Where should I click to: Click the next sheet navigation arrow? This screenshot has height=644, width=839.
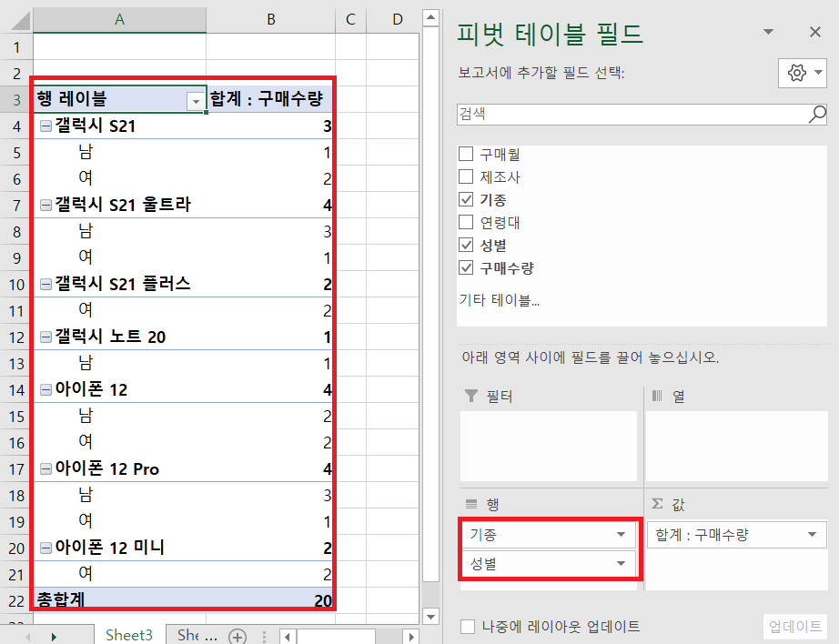coord(54,637)
